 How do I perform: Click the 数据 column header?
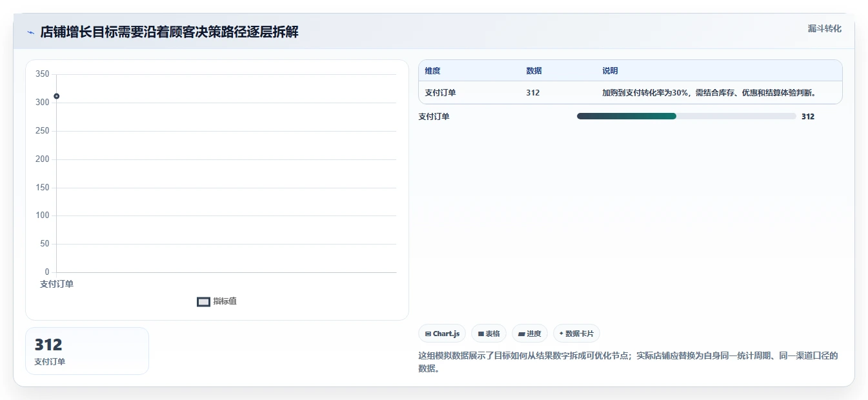click(534, 71)
